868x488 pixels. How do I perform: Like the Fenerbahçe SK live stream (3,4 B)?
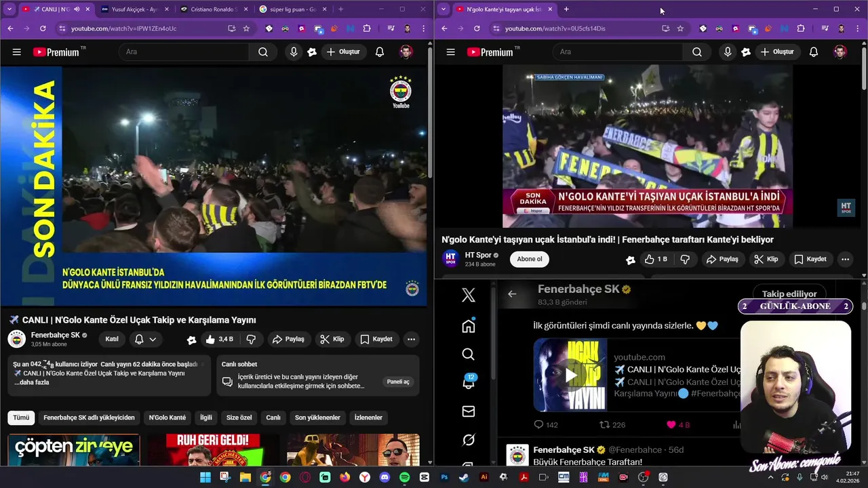[x=219, y=339]
